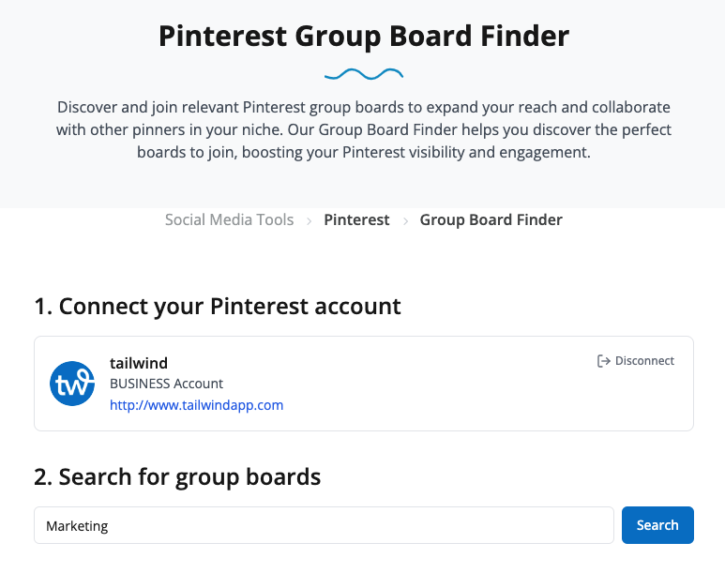Select the Group Board Finder breadcrumb

[491, 219]
